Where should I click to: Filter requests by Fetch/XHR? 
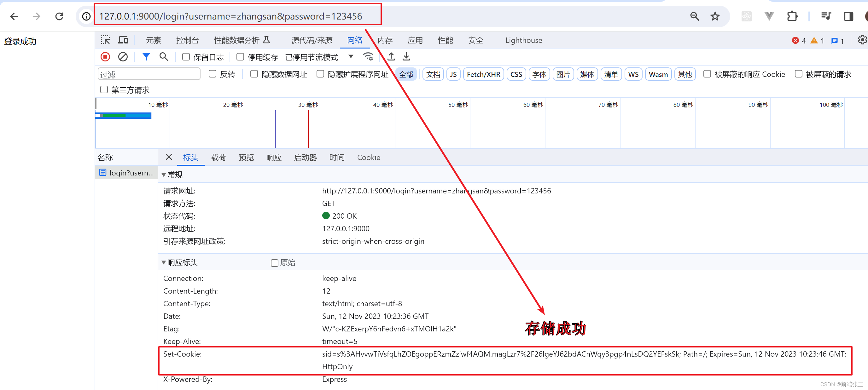483,74
